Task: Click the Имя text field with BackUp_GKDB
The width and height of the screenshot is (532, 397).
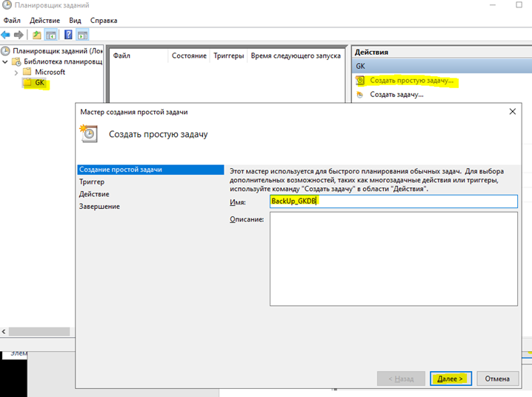Action: 393,201
